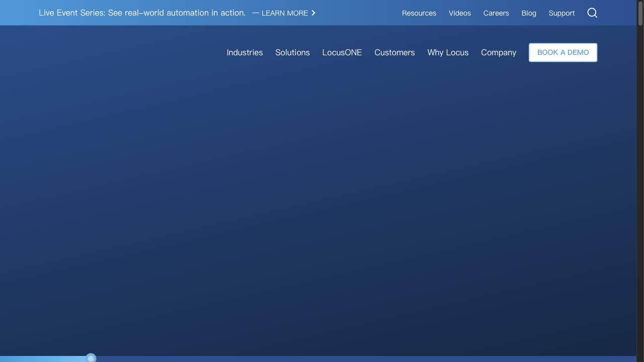Viewport: 644px width, 362px height.
Task: Click the LEARN MORE banner link
Action: point(284,13)
